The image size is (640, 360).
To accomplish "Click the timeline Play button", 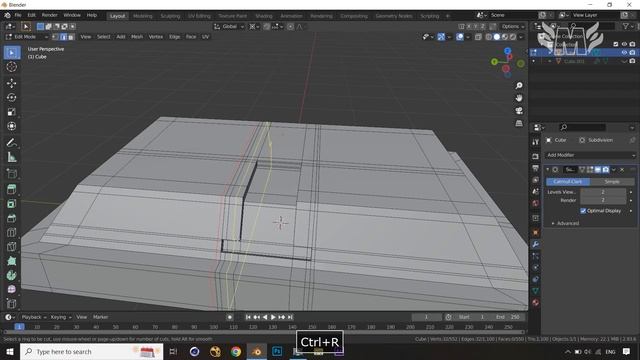I will (x=273, y=317).
